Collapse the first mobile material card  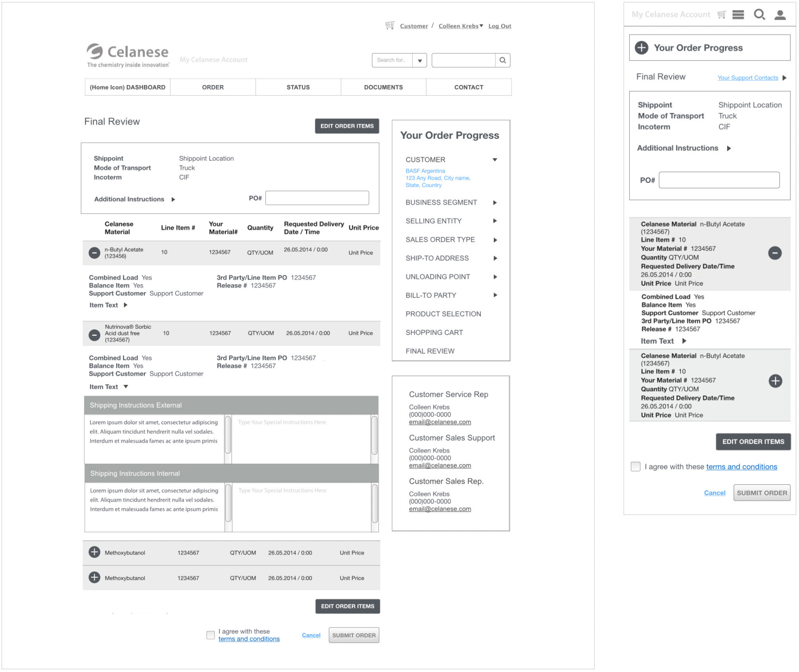coord(774,253)
